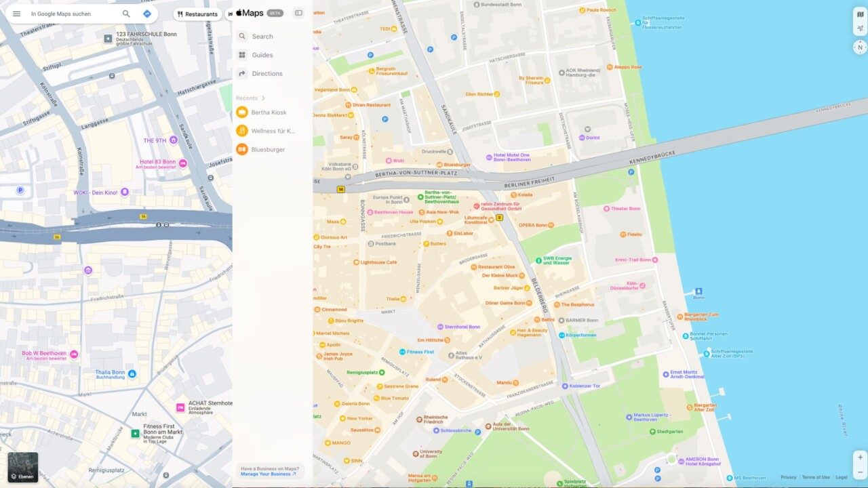Click the Remigiusplatz green pin in Apple Maps

382,372
